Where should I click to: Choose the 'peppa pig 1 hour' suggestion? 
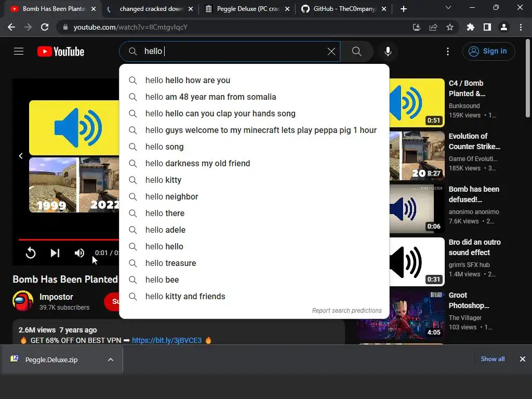(254, 130)
